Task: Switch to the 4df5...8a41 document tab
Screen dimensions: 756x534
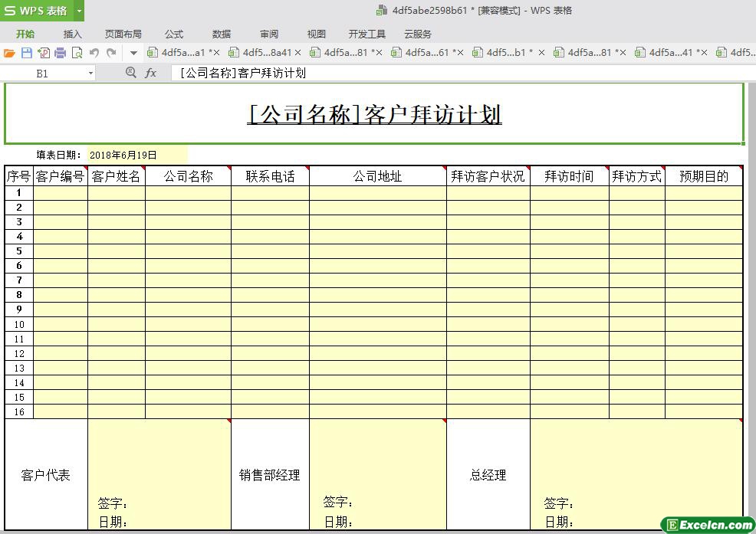Action: [266, 53]
